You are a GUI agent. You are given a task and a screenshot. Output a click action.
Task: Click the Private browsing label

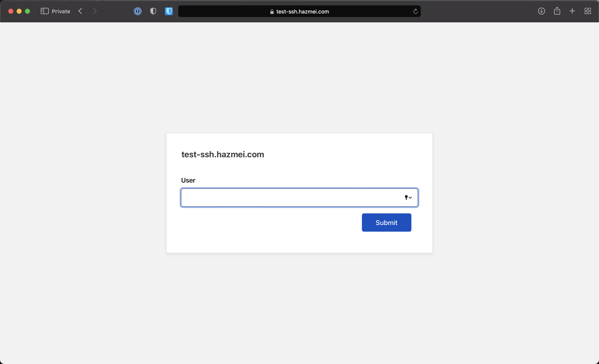point(61,11)
